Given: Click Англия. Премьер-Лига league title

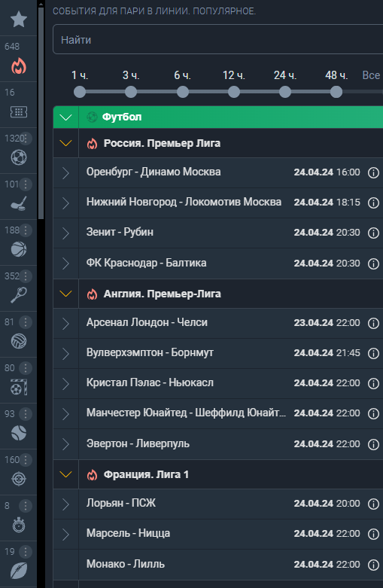Looking at the screenshot, I should click(162, 294).
